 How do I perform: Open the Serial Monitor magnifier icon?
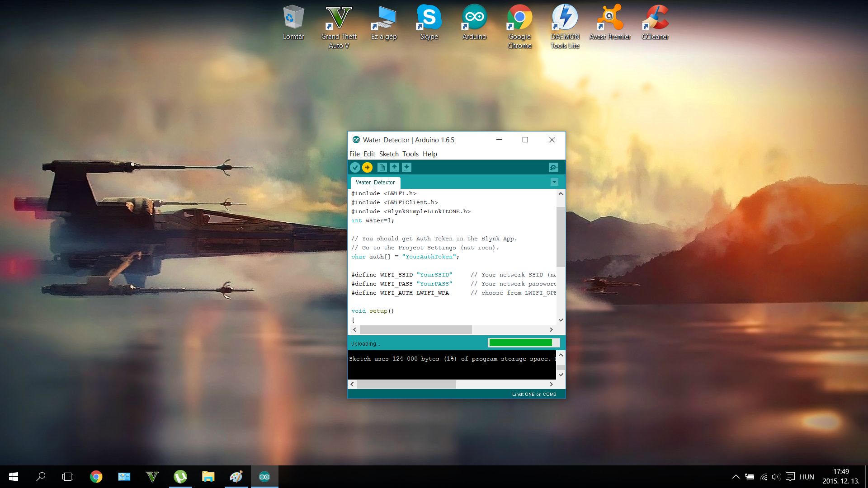click(x=553, y=168)
